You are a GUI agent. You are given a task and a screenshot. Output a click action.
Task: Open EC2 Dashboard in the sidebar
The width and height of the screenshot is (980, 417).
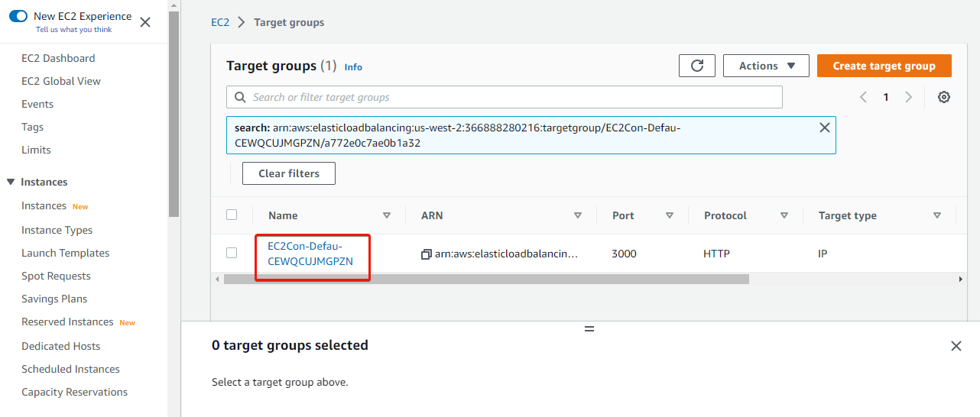click(58, 58)
